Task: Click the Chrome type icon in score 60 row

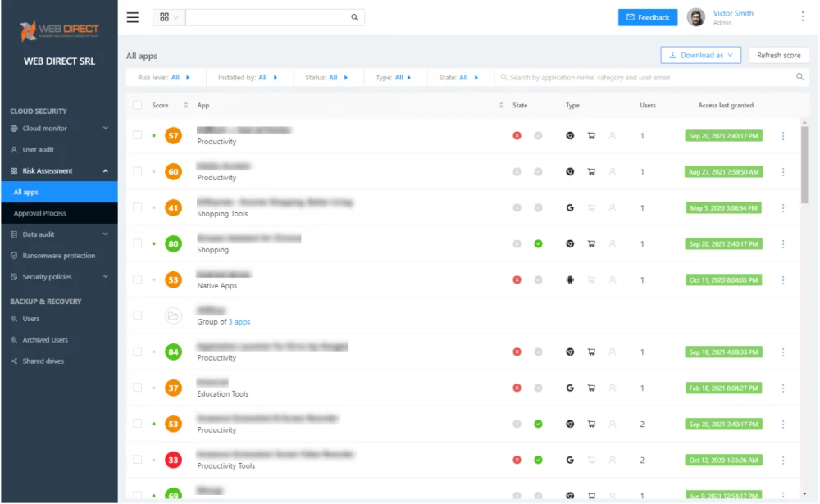Action: coord(570,172)
